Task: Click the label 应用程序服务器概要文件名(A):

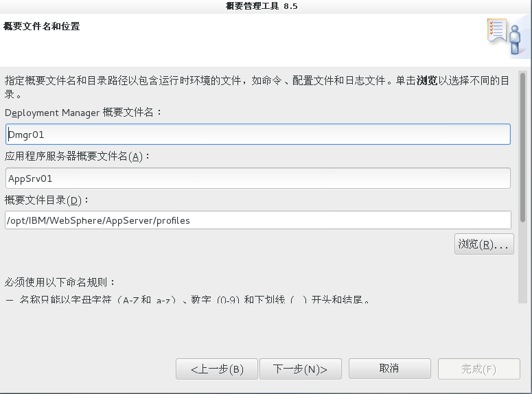Action: [x=77, y=157]
